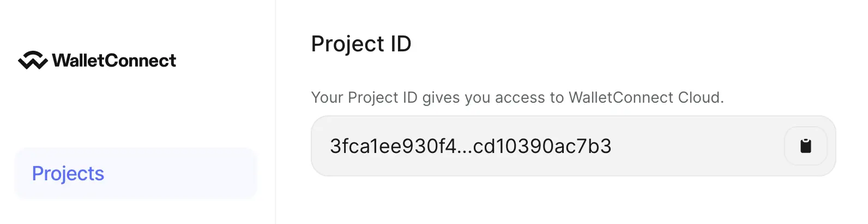Click "WalletConnect" word in the description text
This screenshot has width=868, height=224.
pos(621,98)
